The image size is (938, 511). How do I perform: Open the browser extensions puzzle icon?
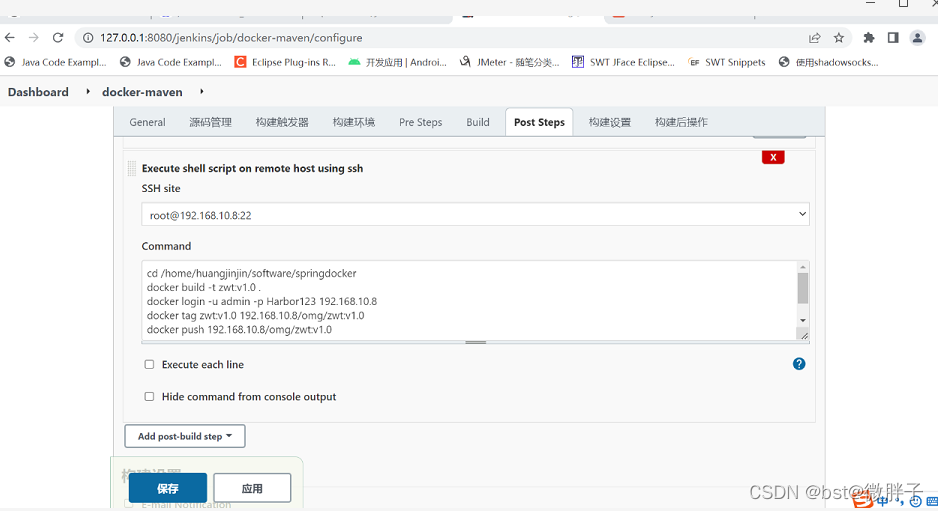(x=868, y=38)
